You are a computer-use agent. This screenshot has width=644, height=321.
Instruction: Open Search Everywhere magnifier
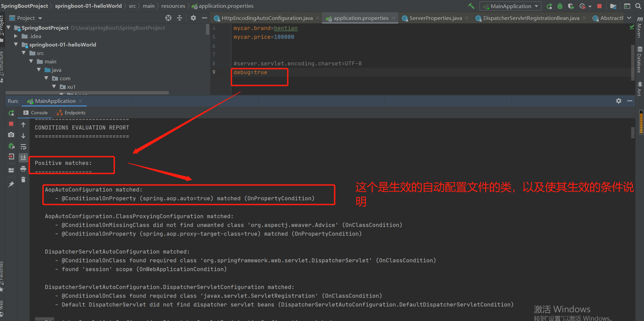[638, 6]
